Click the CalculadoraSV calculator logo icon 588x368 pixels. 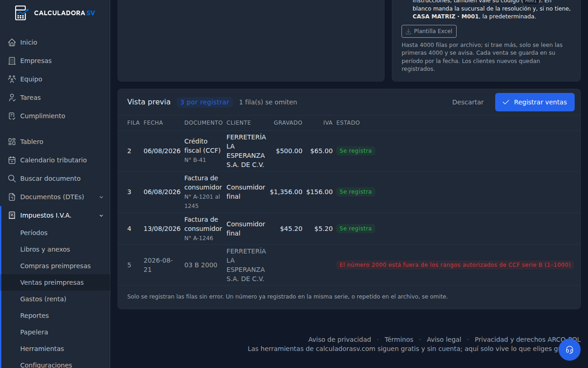pyautogui.click(x=21, y=13)
